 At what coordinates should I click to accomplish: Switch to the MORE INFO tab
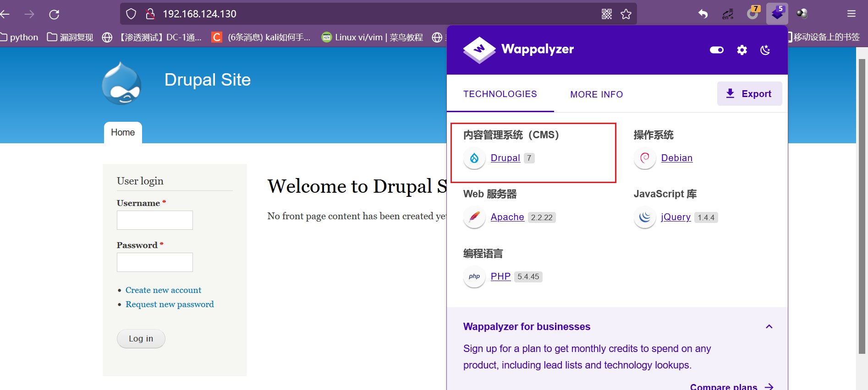(596, 94)
